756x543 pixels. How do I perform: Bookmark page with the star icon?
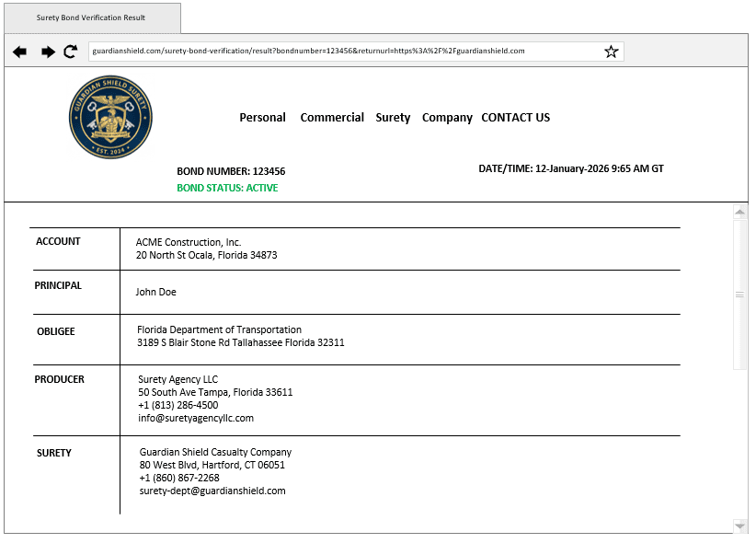pyautogui.click(x=611, y=52)
